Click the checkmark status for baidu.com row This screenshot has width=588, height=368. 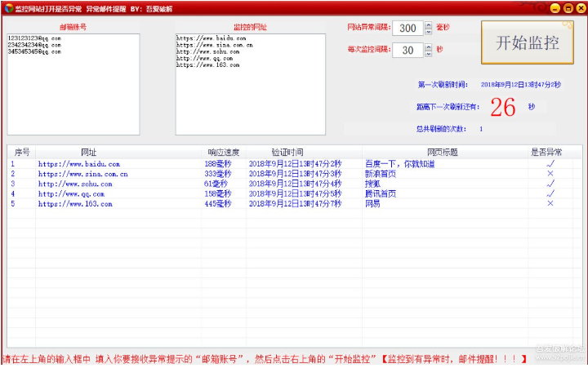(x=550, y=164)
